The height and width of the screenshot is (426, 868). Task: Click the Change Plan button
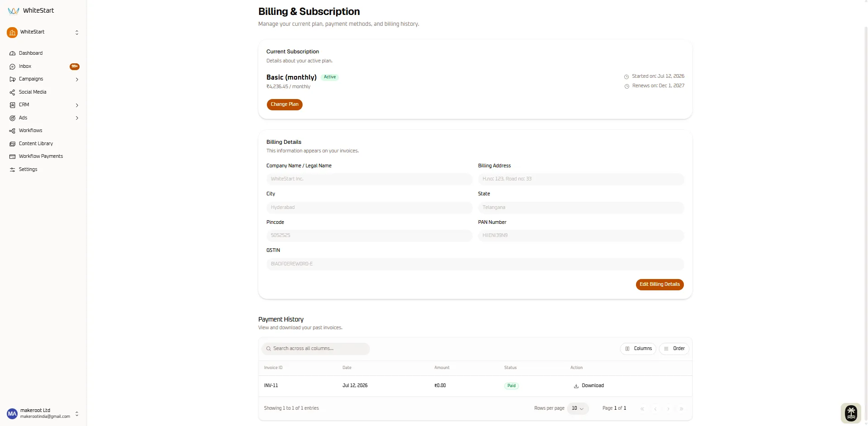coord(285,104)
